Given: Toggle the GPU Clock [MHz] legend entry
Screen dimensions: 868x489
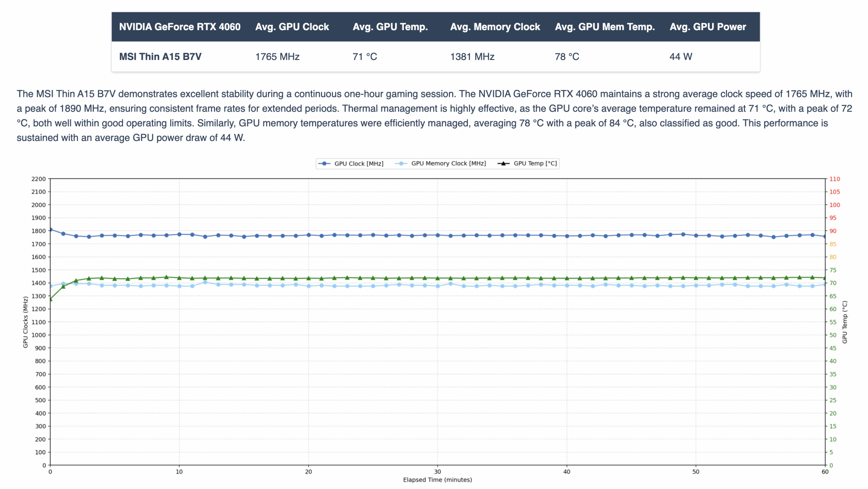Looking at the screenshot, I should 358,163.
